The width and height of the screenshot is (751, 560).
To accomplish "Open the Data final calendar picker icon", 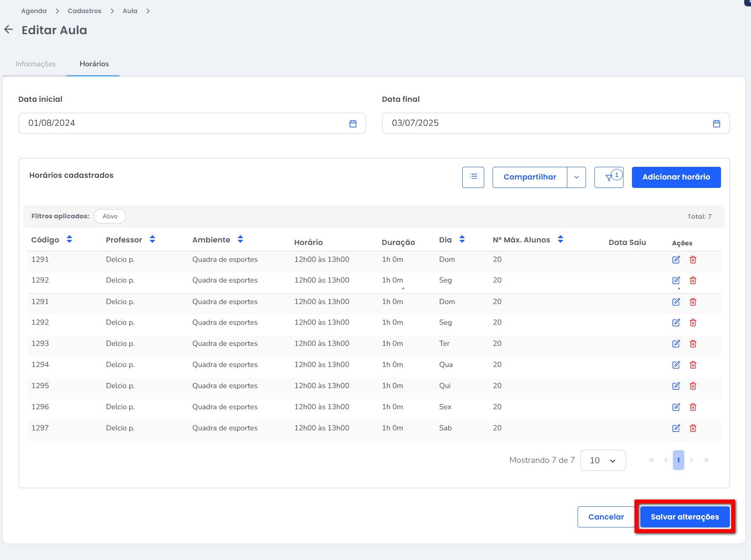I will pyautogui.click(x=716, y=123).
